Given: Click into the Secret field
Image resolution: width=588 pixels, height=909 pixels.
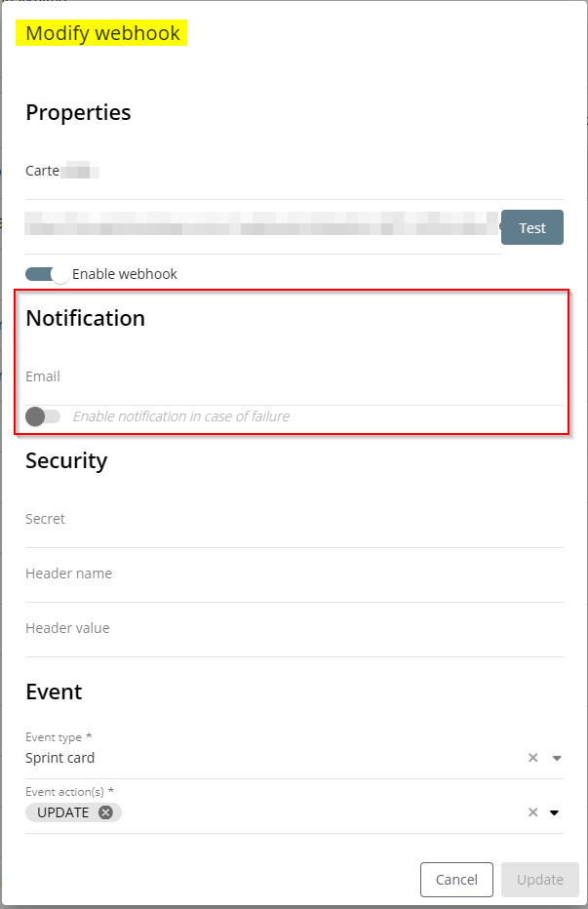Looking at the screenshot, I should [x=293, y=520].
